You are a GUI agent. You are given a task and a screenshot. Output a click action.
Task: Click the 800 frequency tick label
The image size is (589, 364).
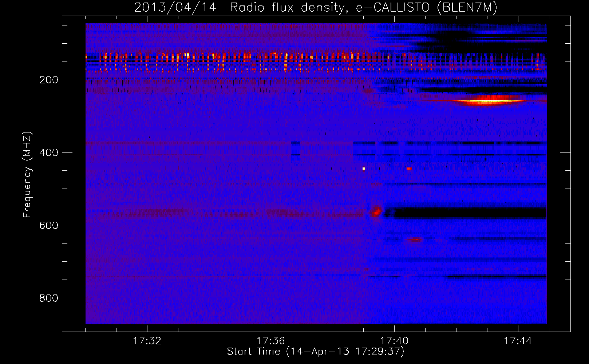(48, 298)
